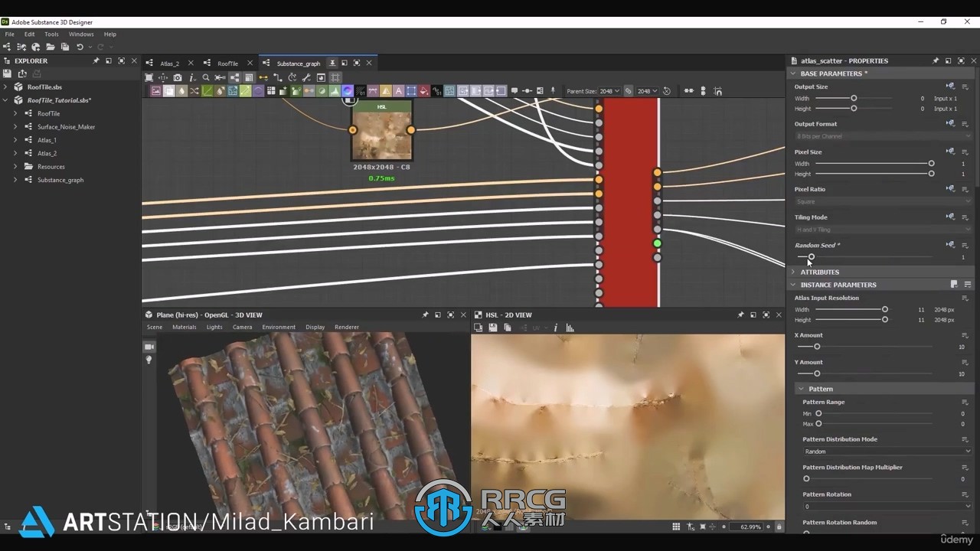Click the graph info icon in toolbar

[x=191, y=77]
